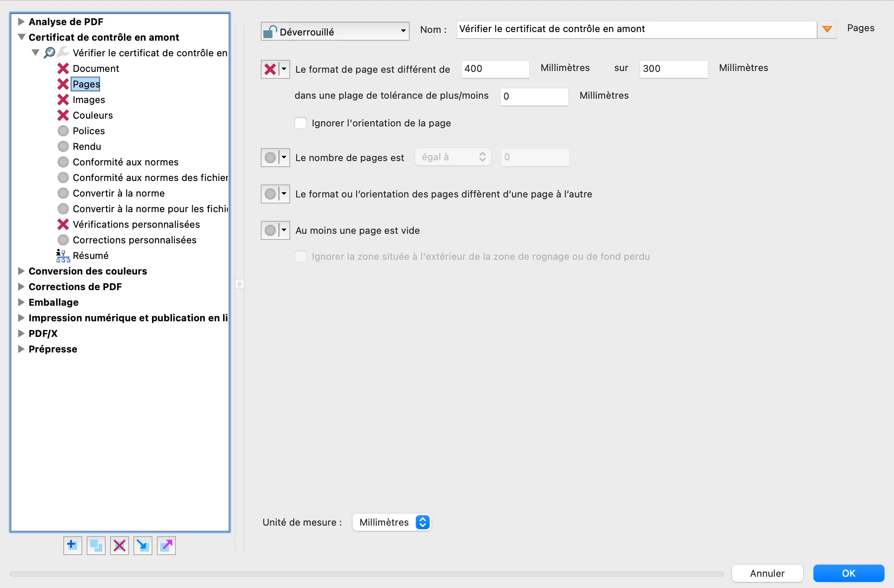Toggle severity for Le nombre de pages est

pyautogui.click(x=270, y=158)
